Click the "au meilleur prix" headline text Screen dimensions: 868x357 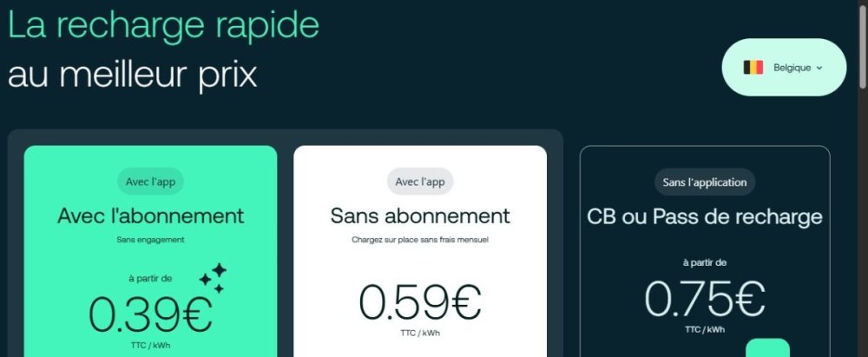click(x=133, y=75)
